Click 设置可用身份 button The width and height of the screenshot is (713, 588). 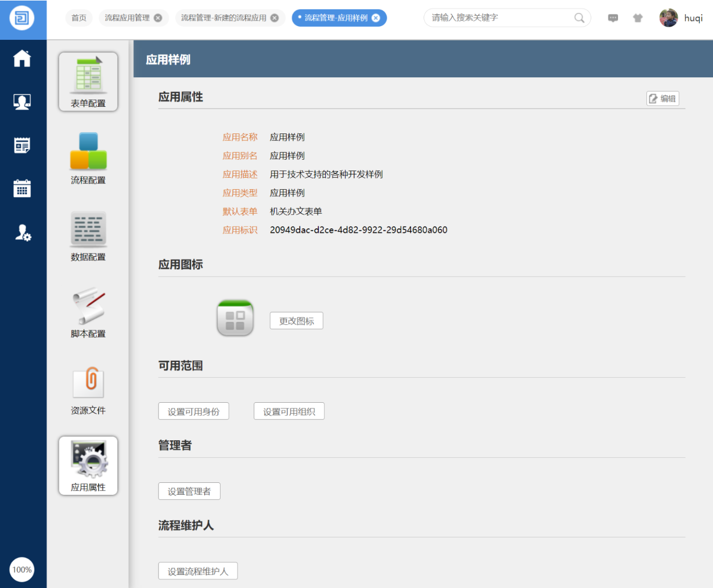tap(193, 411)
